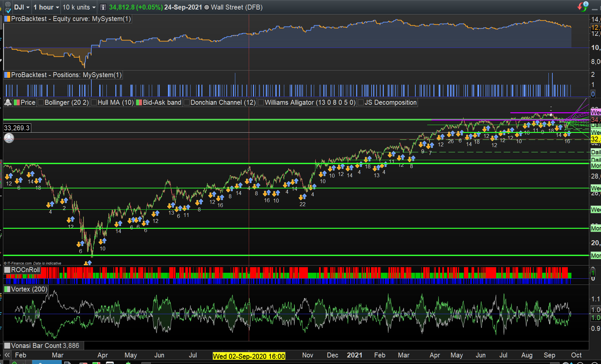Image resolution: width=601 pixels, height=364 pixels.
Task: Open the ROCnRoll indicator label
Action: pyautogui.click(x=25, y=270)
